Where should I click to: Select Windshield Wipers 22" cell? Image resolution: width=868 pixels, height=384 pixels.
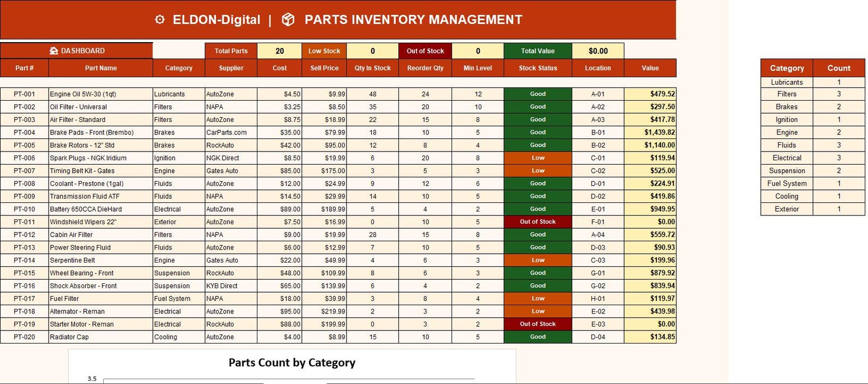(101, 222)
